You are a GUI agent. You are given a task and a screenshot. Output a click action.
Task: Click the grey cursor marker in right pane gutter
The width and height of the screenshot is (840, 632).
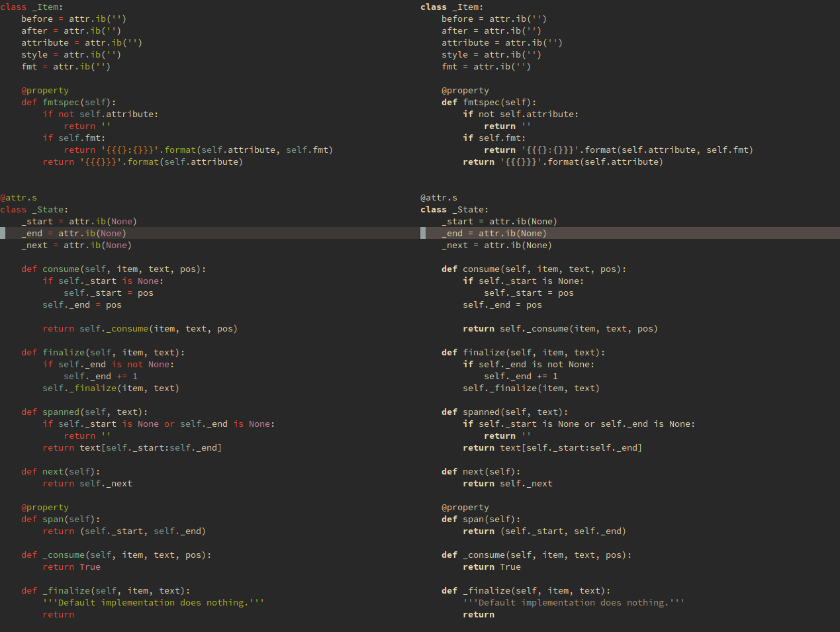(423, 233)
